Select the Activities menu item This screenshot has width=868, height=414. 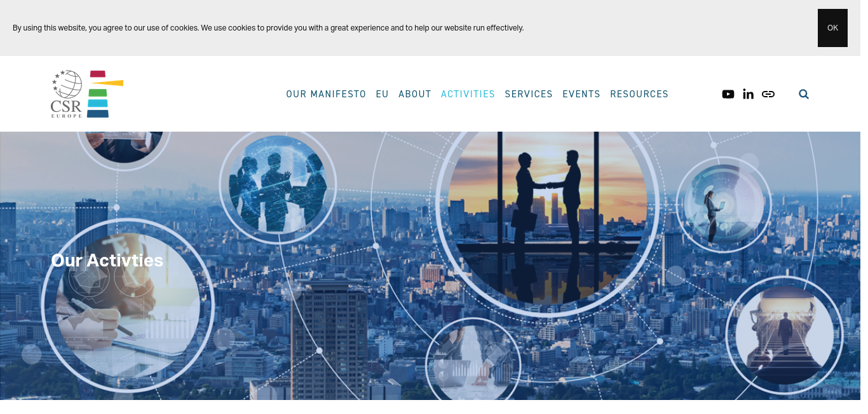tap(468, 94)
